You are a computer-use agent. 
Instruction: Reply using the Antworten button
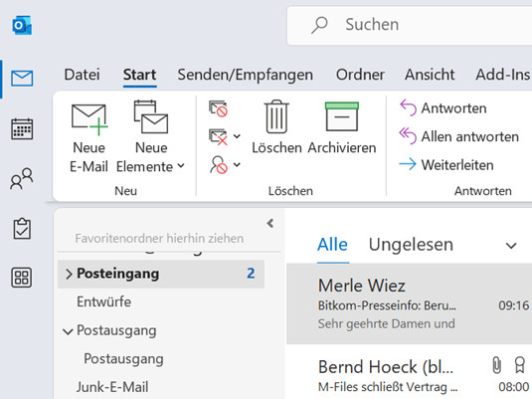pyautogui.click(x=443, y=108)
